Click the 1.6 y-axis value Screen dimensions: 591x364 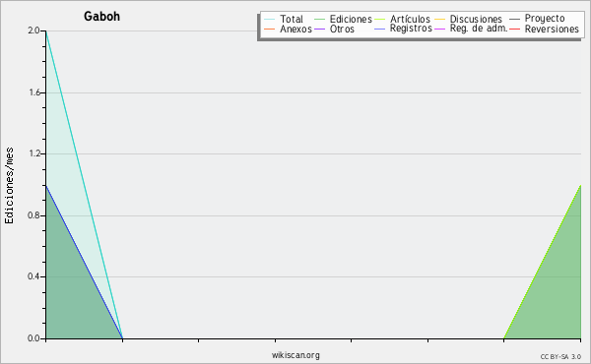33,92
